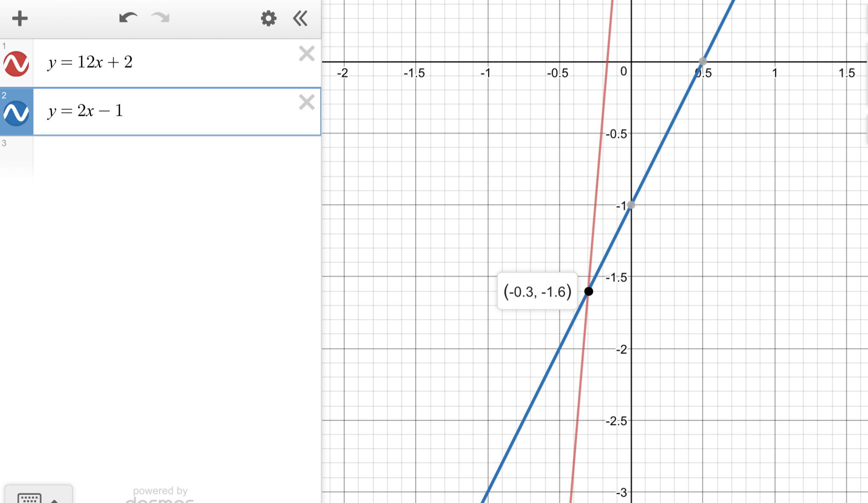Viewport: 868px width, 503px height.
Task: Click the Redo arrow icon
Action: pyautogui.click(x=161, y=18)
